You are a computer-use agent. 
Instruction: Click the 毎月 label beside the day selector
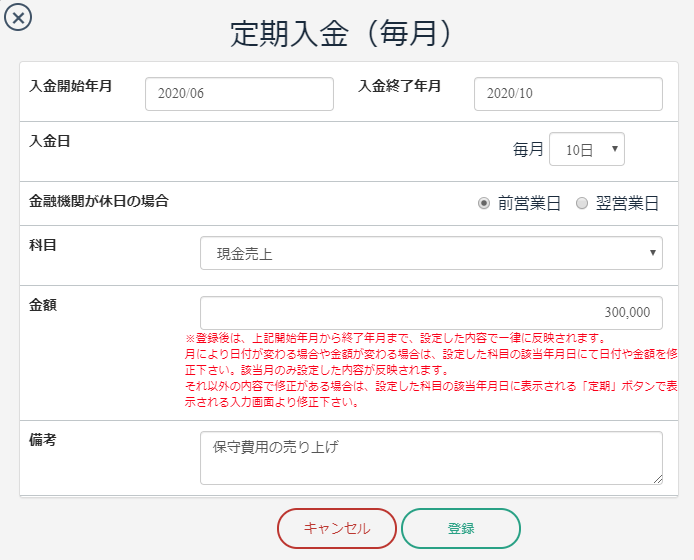click(x=528, y=149)
